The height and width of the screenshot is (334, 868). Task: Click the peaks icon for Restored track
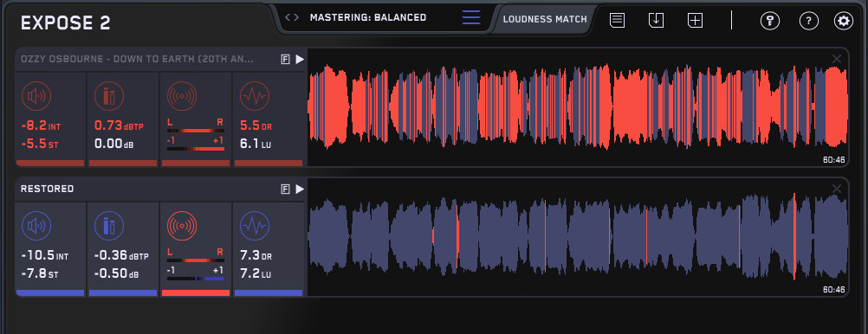(109, 226)
